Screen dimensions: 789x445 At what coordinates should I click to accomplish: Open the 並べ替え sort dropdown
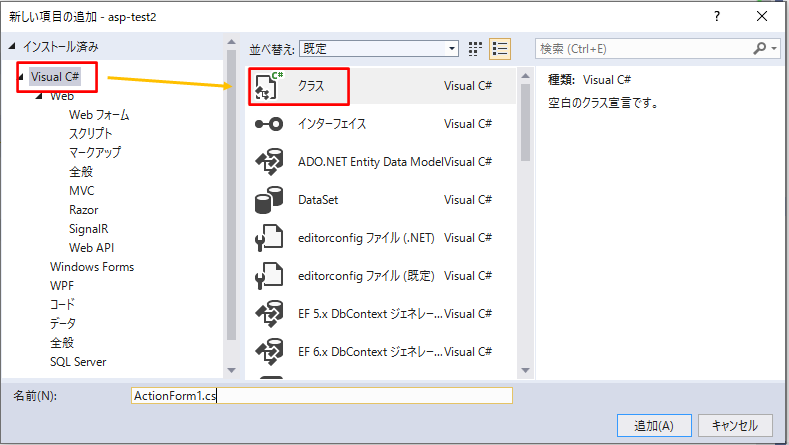[x=379, y=49]
